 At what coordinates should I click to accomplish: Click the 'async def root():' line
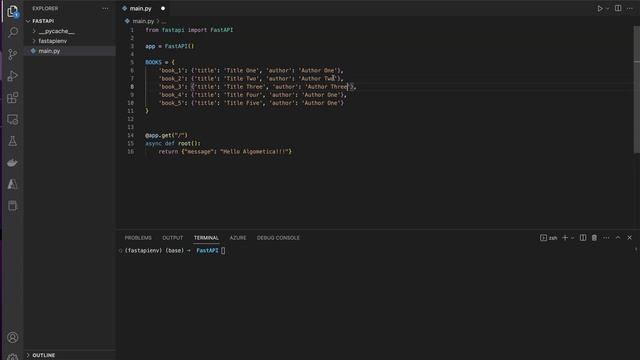(x=173, y=143)
